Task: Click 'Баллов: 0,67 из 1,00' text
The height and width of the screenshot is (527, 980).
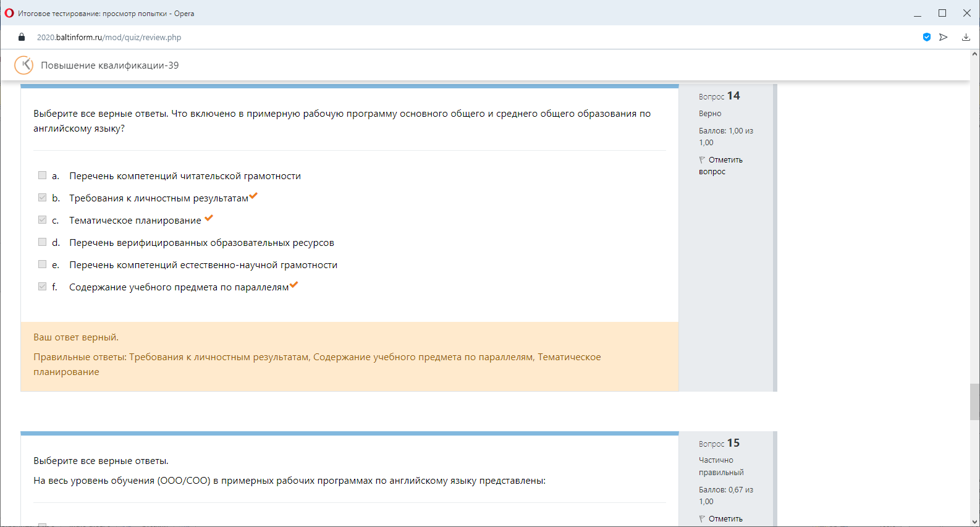Action: [726, 495]
